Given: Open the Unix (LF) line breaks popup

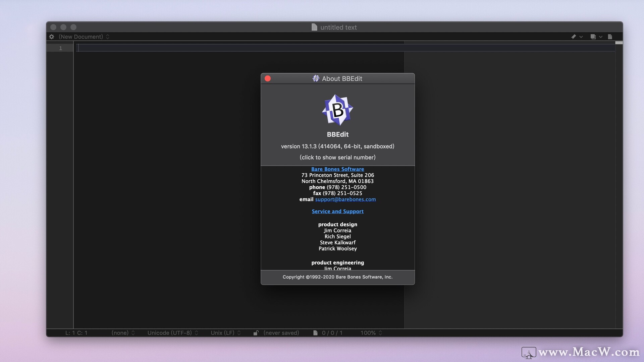Looking at the screenshot, I should coord(226,333).
